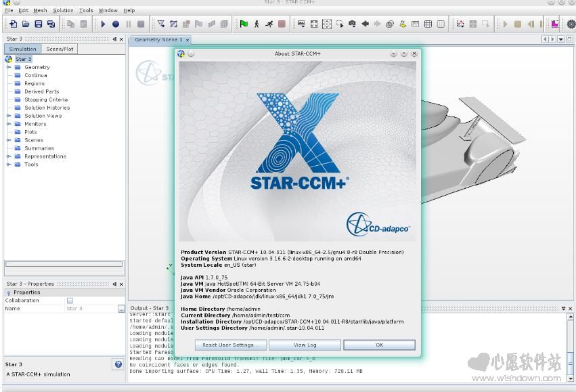Image resolution: width=576 pixels, height=392 pixels.
Task: Click the blue help question mark icon
Action: (x=118, y=364)
